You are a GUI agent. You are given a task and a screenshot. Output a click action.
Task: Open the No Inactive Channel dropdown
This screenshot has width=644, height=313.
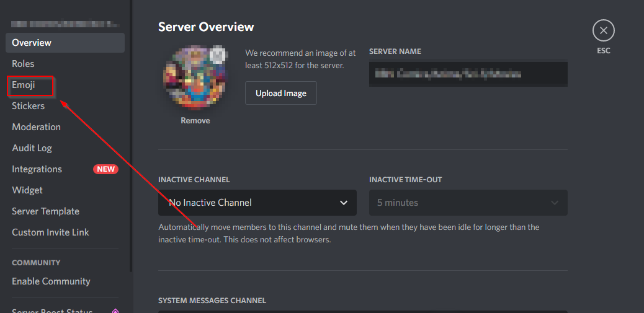click(x=257, y=203)
